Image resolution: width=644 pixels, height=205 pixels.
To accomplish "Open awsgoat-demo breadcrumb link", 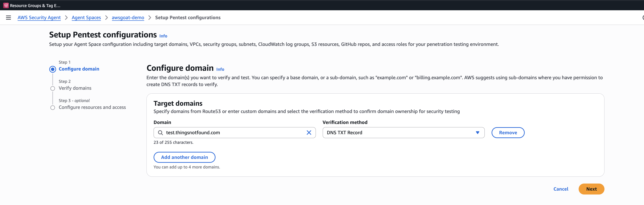I will coord(128,18).
